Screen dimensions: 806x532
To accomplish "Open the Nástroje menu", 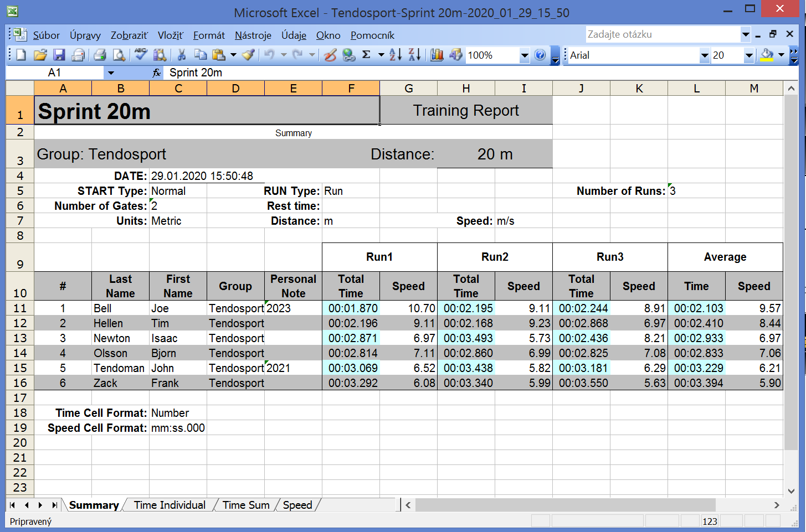I will click(253, 35).
